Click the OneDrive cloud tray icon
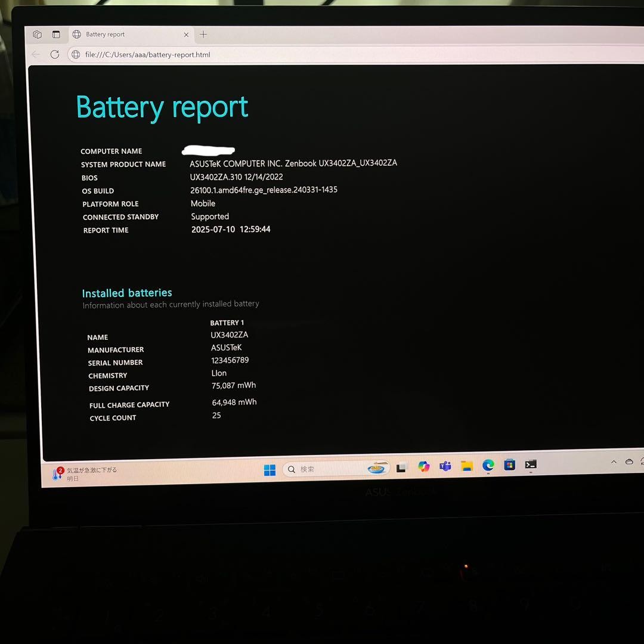This screenshot has height=644, width=644. click(629, 462)
